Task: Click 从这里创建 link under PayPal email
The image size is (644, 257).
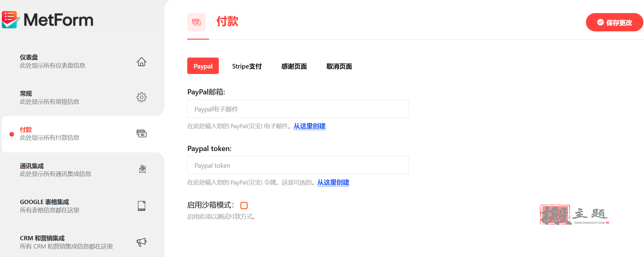Action: click(309, 126)
